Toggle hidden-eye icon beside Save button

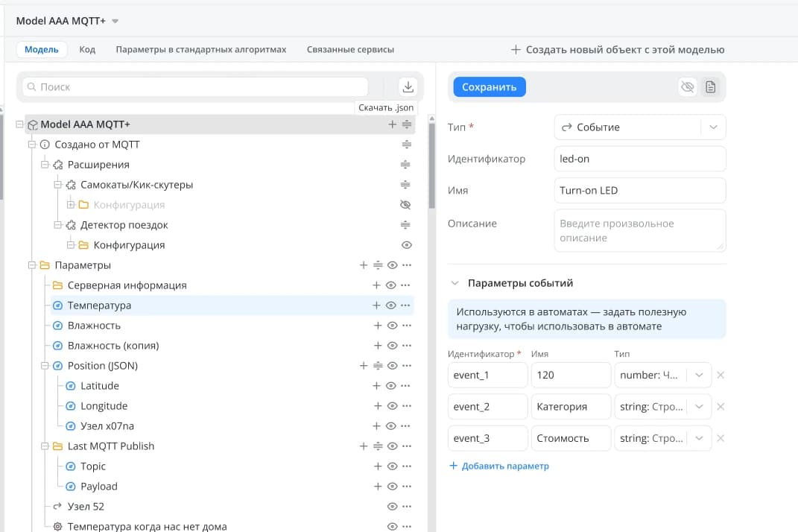coord(687,87)
